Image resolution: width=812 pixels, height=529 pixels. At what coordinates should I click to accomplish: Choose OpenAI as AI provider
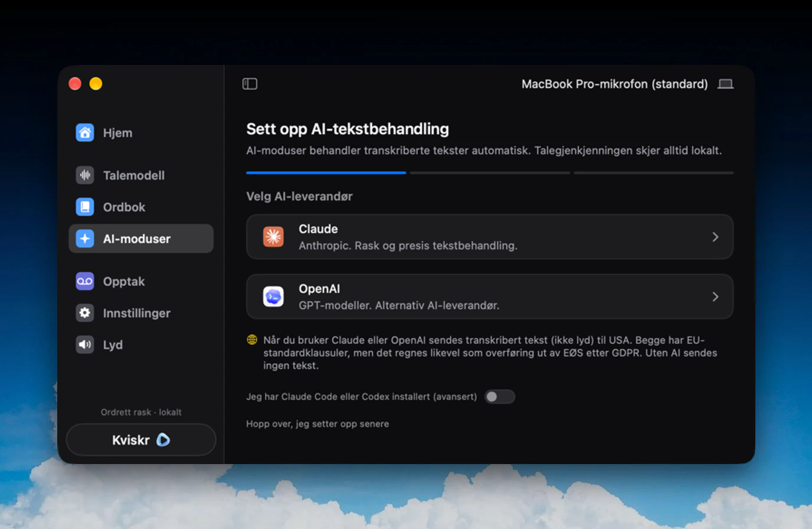(489, 296)
